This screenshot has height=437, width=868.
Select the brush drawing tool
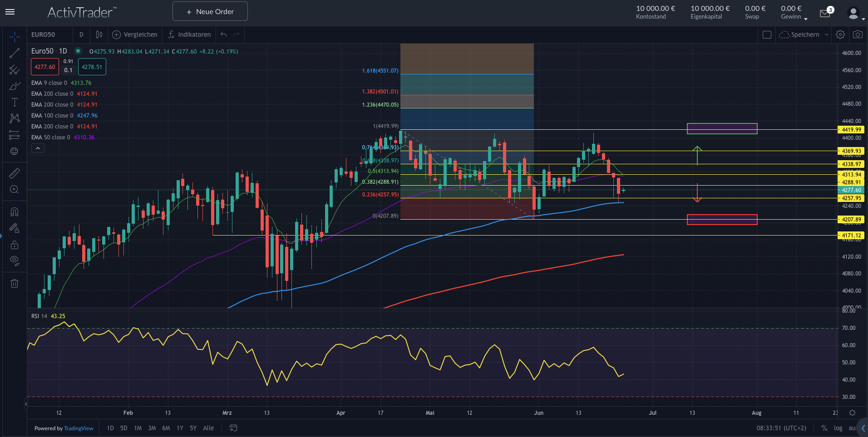point(14,86)
